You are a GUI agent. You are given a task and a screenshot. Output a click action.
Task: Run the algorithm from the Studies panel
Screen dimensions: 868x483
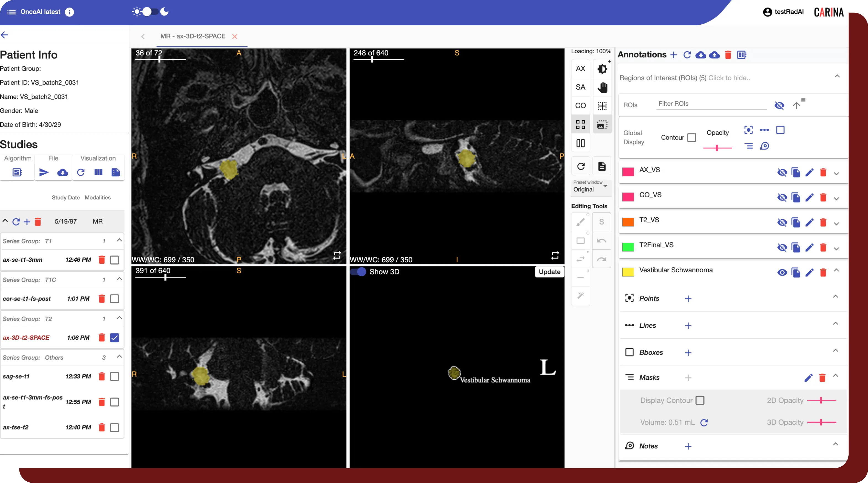click(17, 172)
